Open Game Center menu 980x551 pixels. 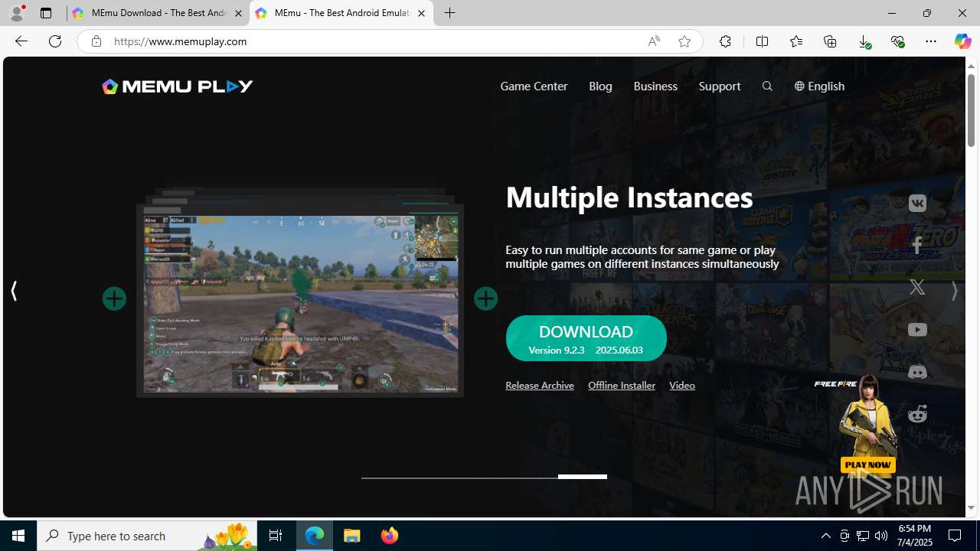click(x=534, y=86)
